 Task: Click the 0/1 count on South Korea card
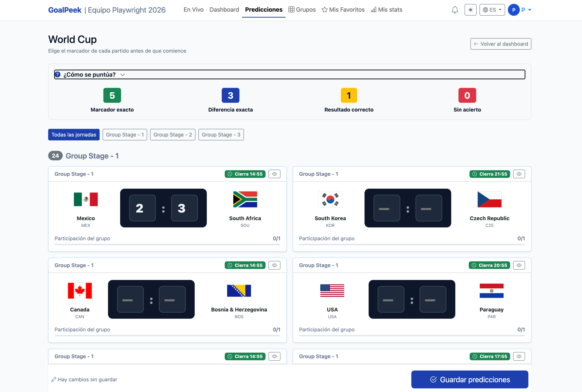[521, 238]
